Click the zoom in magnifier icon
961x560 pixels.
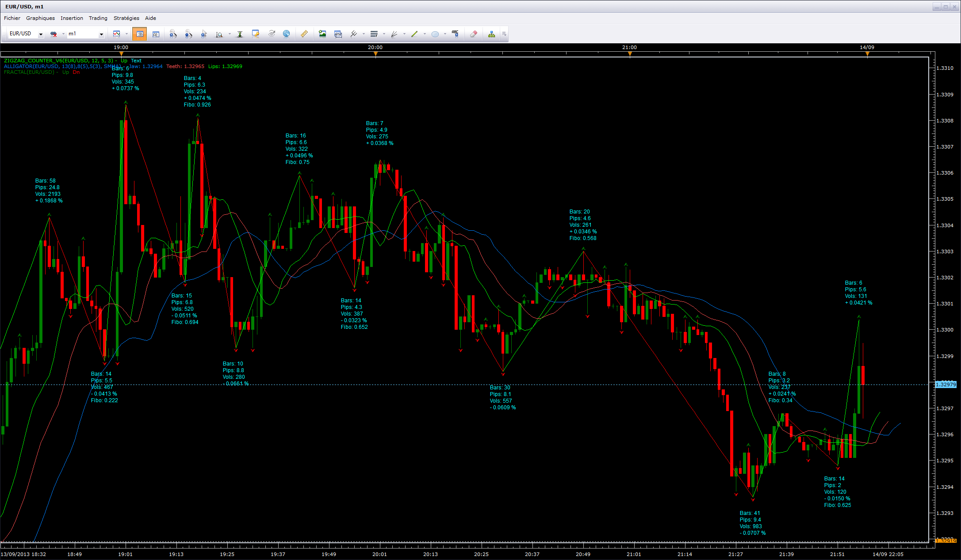tap(173, 34)
